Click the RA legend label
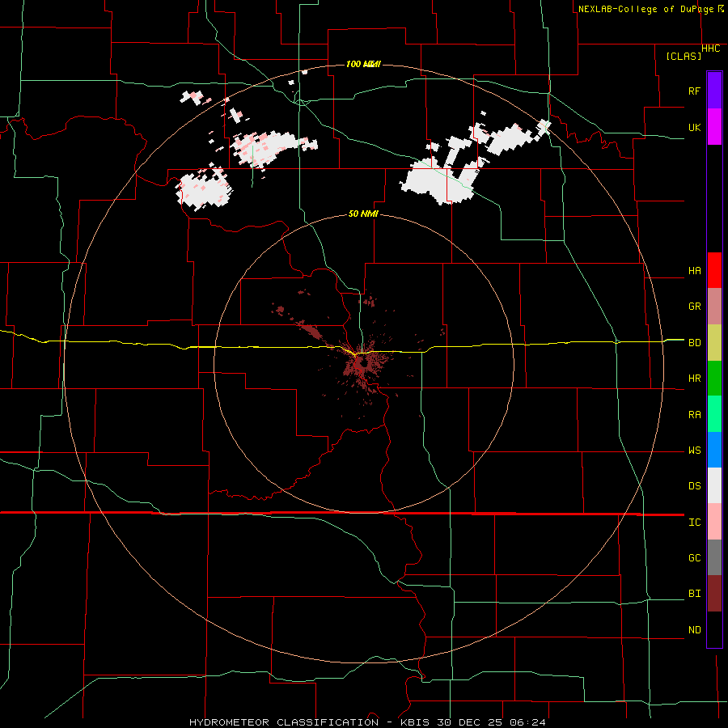The image size is (728, 728). (694, 415)
